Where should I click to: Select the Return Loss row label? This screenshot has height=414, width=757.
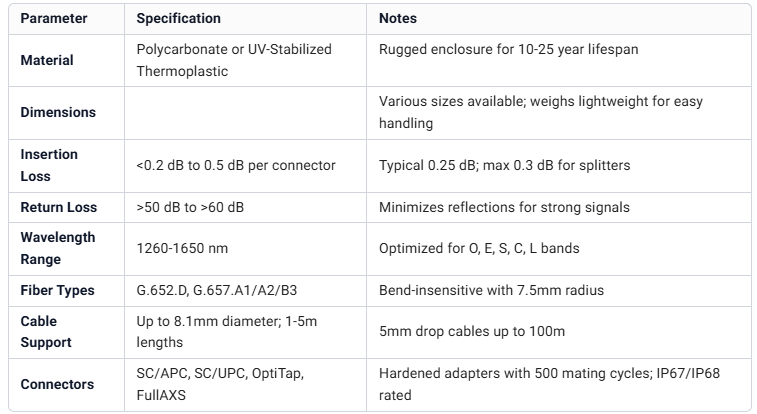59,207
